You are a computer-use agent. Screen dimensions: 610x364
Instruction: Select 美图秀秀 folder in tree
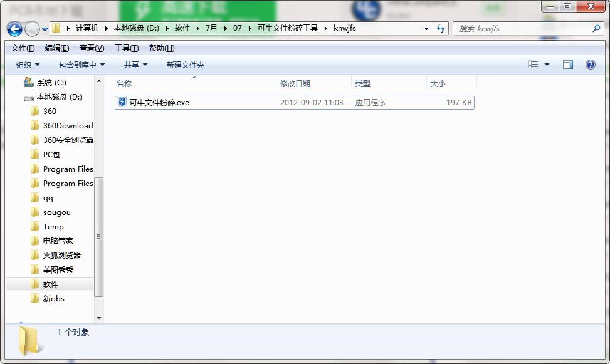(58, 270)
